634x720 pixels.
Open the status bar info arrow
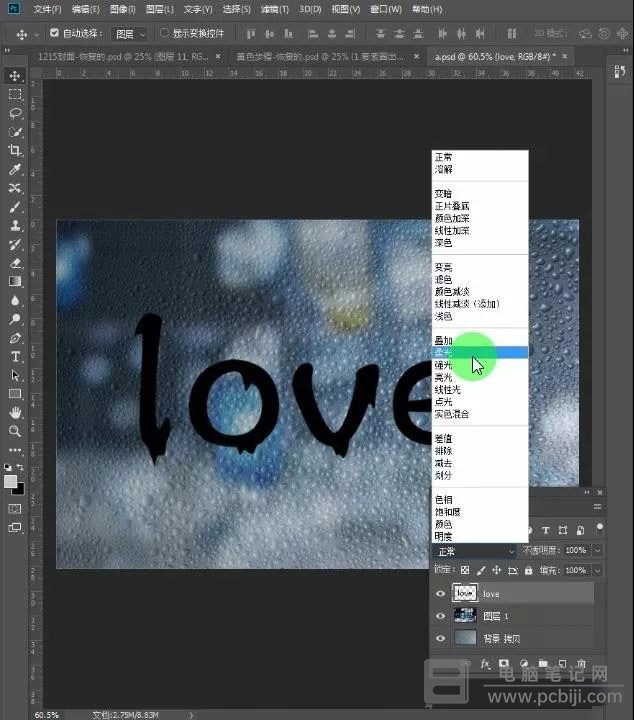191,715
